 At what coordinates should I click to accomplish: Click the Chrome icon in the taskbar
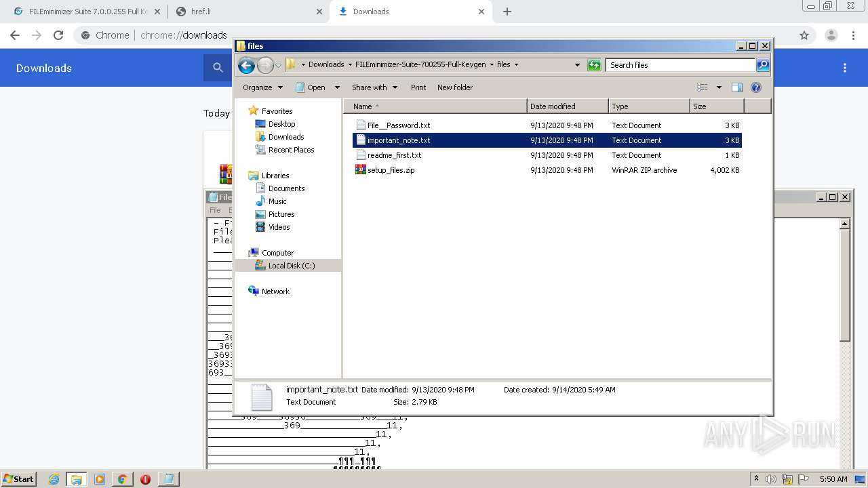122,479
